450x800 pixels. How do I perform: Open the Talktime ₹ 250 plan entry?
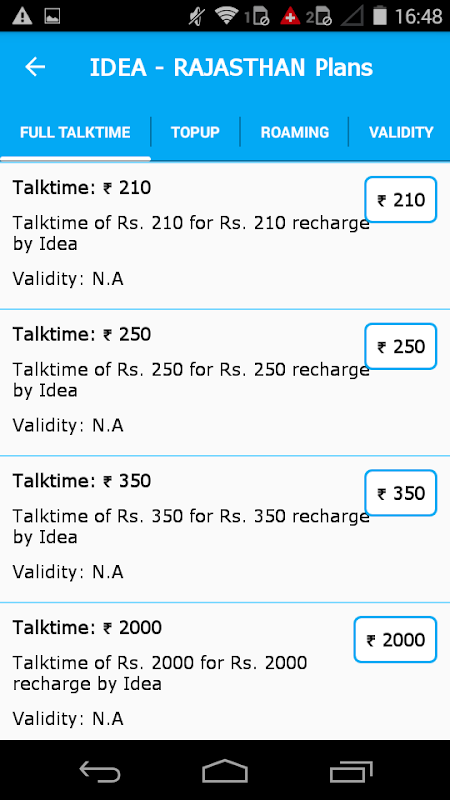click(225, 383)
